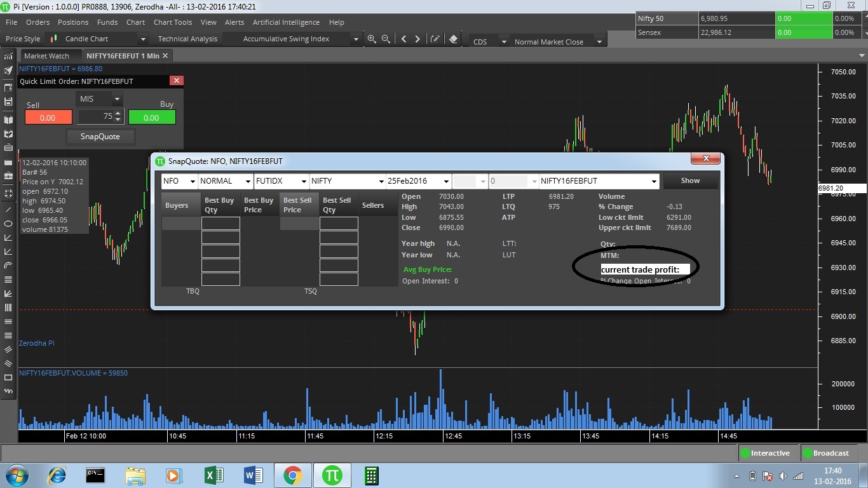Screen dimensions: 868x488
Task: Click the 'Technical Analysis' label in toolbar
Action: 187,39
